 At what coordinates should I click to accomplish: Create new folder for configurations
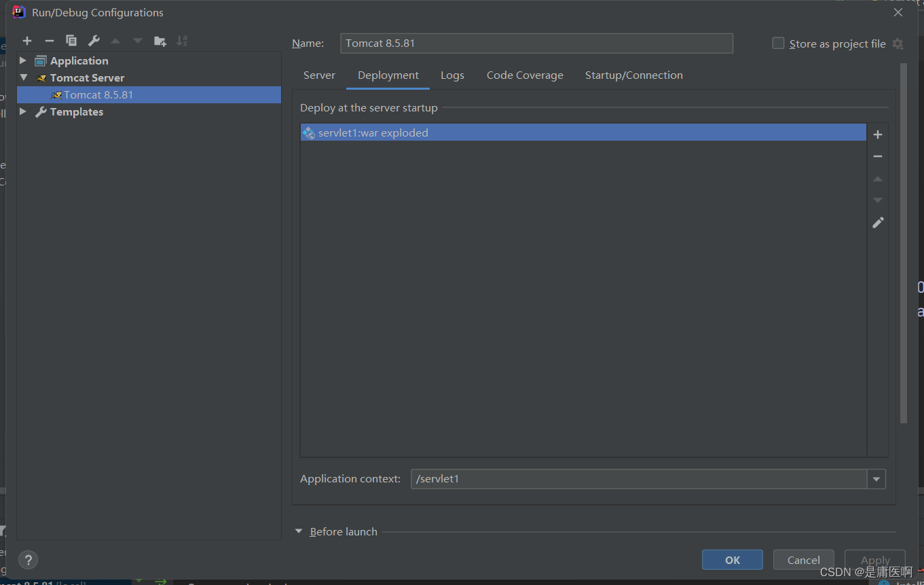[160, 41]
